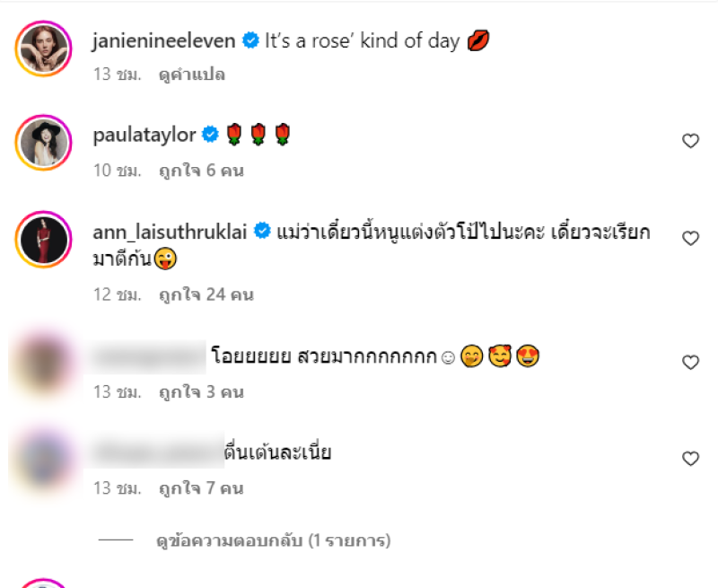Viewport: 718px width, 588px height.
Task: Click the paulataylor username
Action: click(144, 135)
